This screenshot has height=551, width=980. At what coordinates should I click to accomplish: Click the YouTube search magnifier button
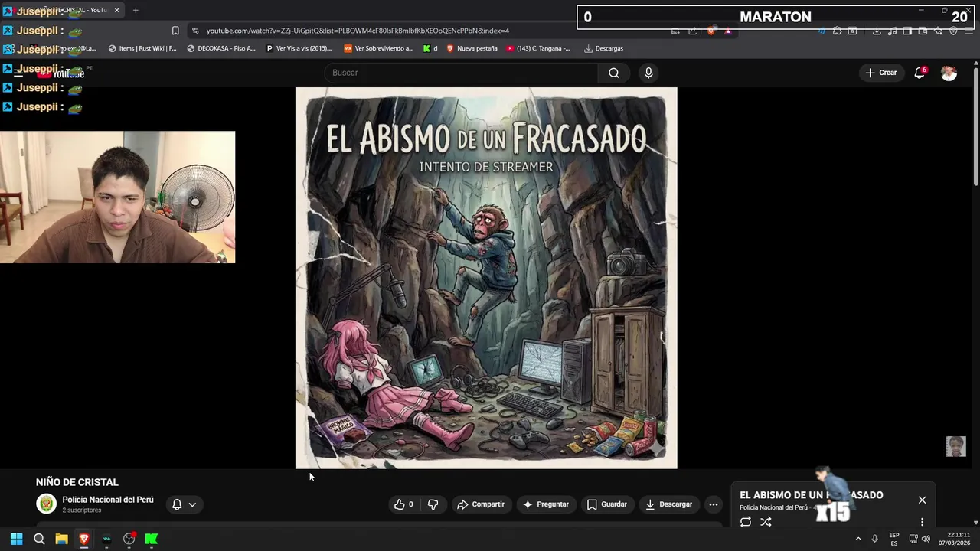(x=614, y=73)
